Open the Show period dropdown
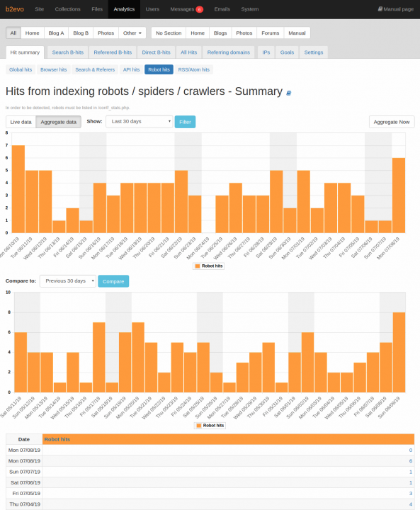420x510 pixels. (140, 122)
